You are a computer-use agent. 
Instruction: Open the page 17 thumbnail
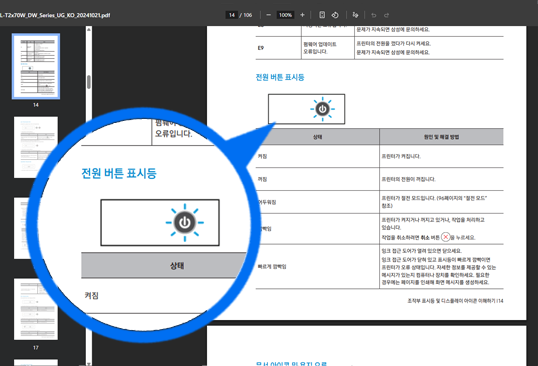tap(36, 309)
